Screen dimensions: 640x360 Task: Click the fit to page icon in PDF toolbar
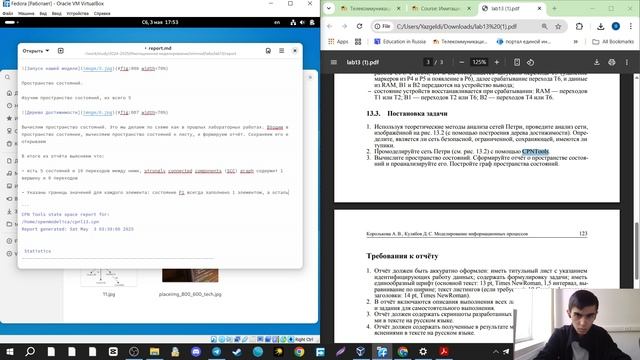coord(517,62)
